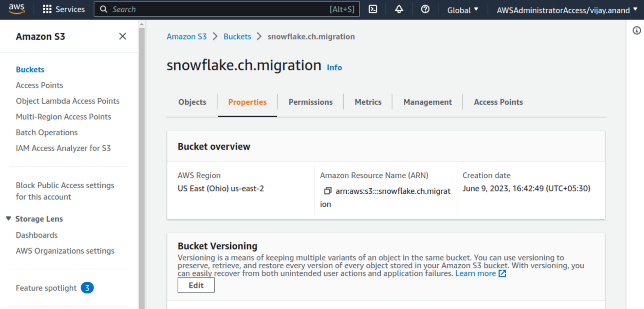Screen dimensions: 644x309
Task: Switch to the Permissions tab
Action: (311, 102)
